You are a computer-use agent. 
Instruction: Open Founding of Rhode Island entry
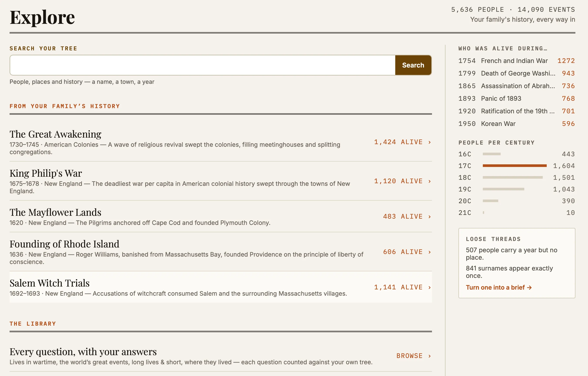pos(221,252)
